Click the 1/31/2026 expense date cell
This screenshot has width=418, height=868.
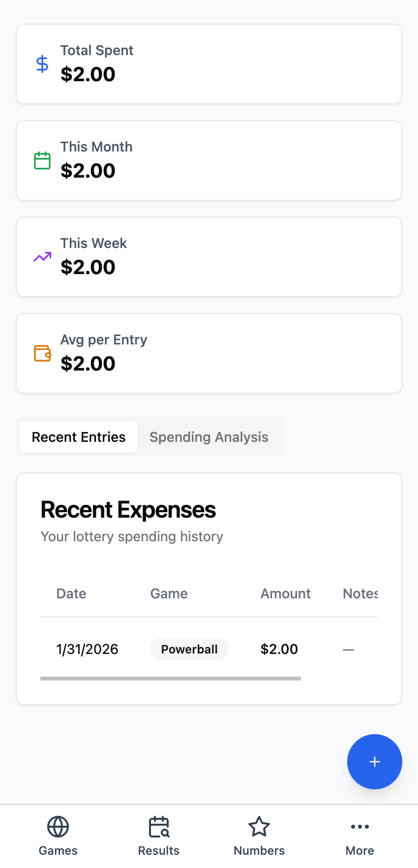coord(88,649)
